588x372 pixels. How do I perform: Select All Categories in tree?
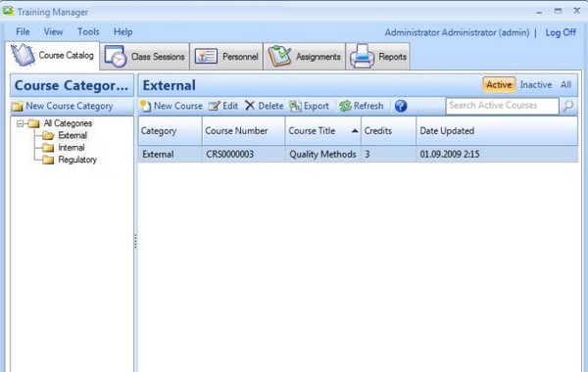click(68, 123)
